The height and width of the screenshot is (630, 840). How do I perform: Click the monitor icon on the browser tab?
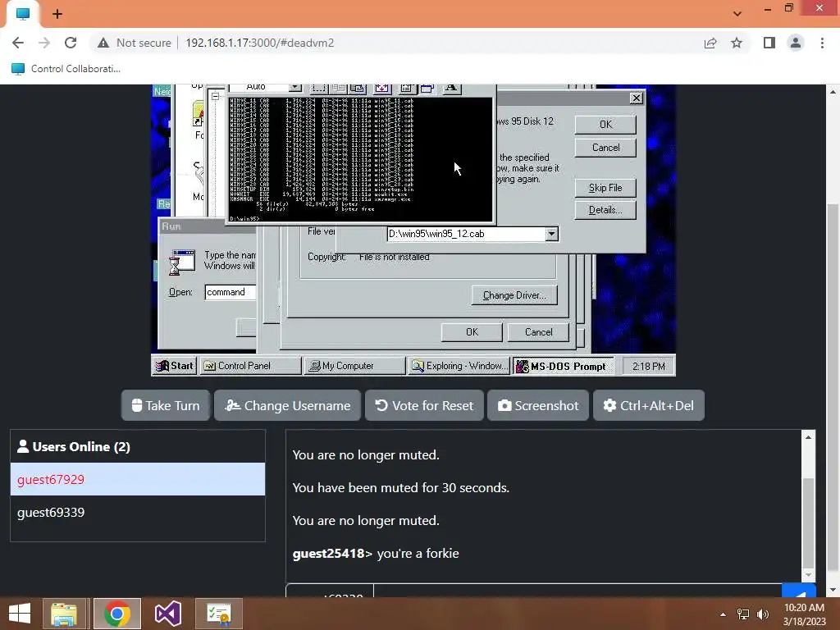pyautogui.click(x=22, y=14)
